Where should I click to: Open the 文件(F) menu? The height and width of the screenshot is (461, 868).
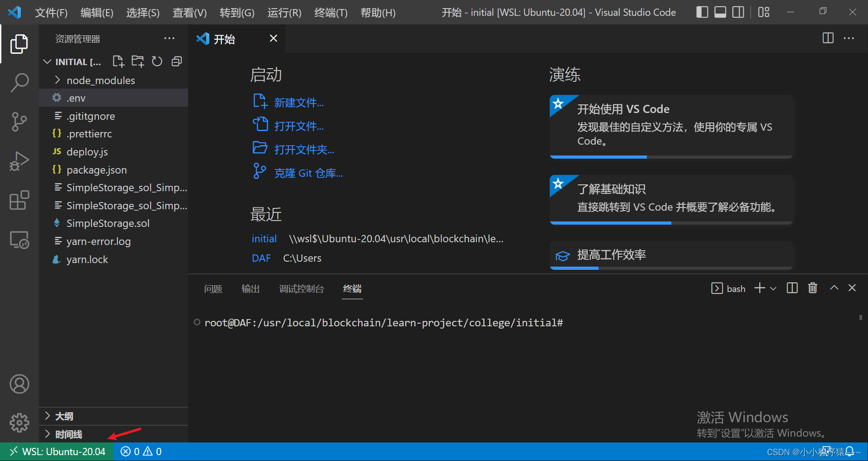pyautogui.click(x=51, y=13)
